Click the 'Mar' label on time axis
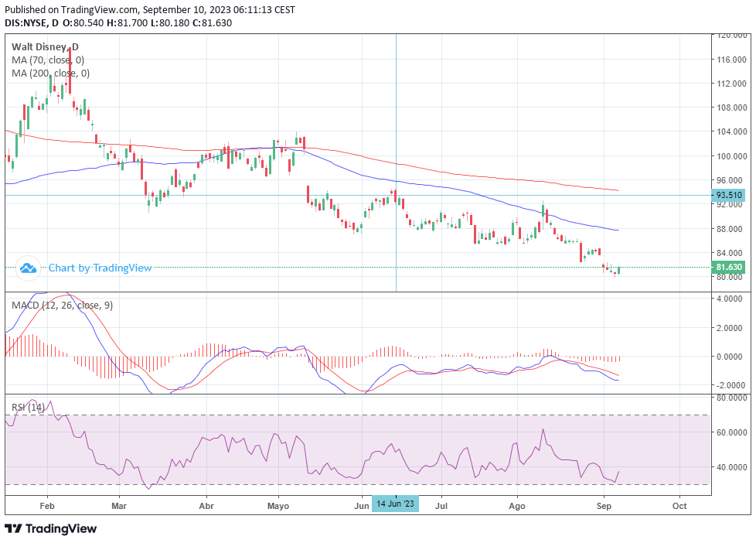Viewport: 756px width, 543px height. tap(118, 506)
